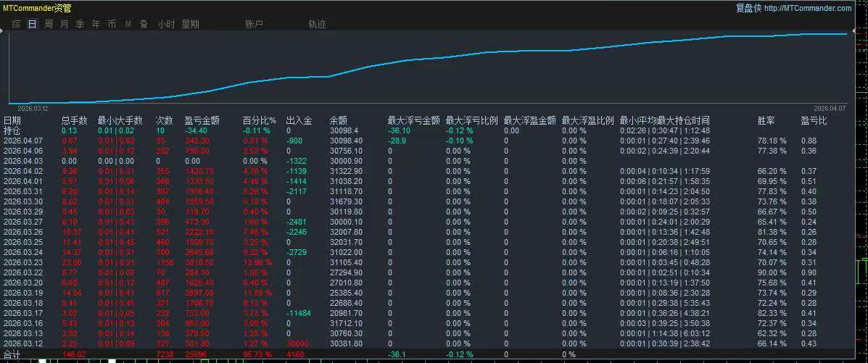This screenshot has height=363, width=868.
Task: Click the M tab
Action: 128,25
